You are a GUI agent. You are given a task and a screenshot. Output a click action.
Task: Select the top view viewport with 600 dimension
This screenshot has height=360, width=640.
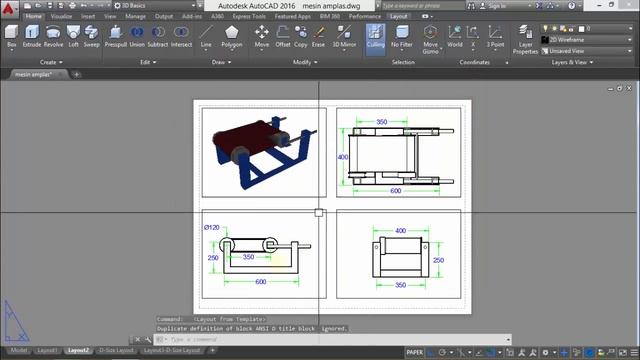point(399,153)
